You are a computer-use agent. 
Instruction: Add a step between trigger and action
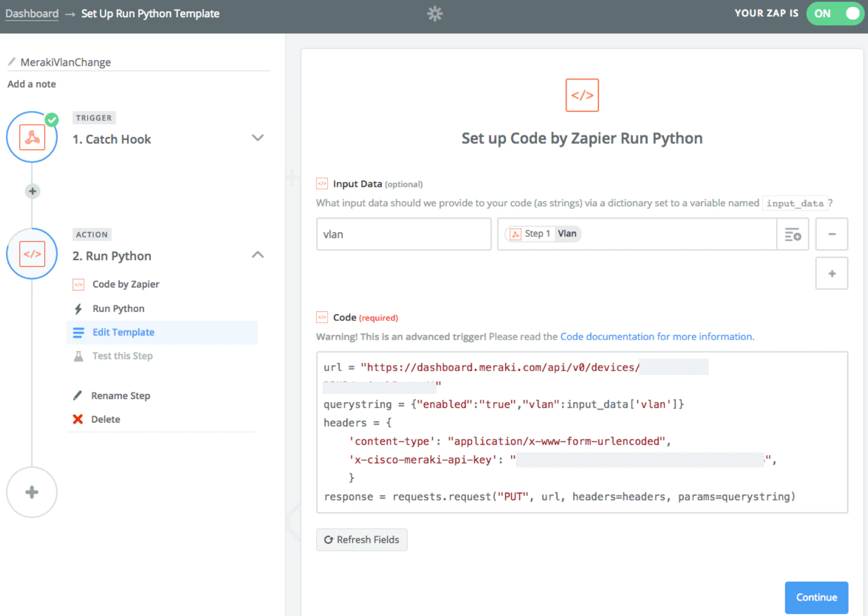coord(32,191)
